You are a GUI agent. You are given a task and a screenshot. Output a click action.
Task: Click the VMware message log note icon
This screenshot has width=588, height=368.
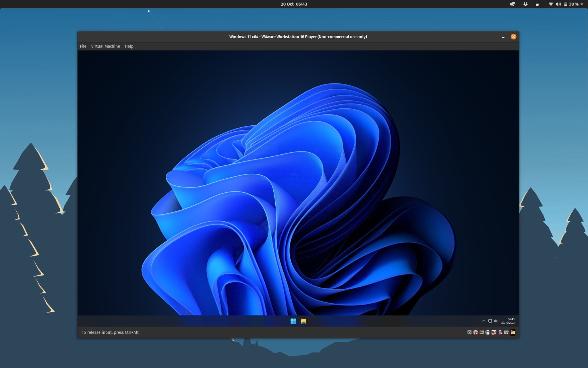[x=513, y=332]
